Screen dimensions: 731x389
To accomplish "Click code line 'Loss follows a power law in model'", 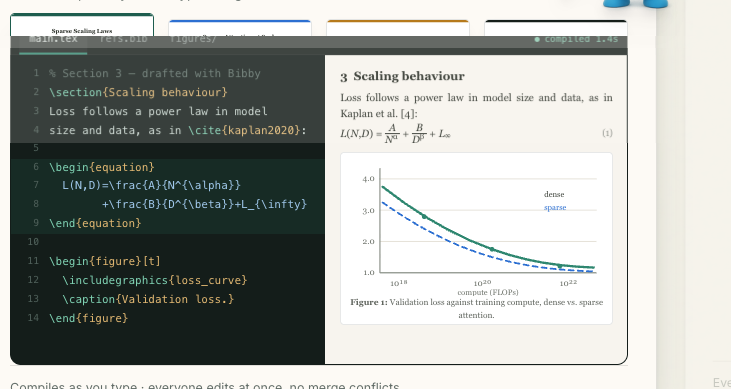I will pyautogui.click(x=158, y=111).
